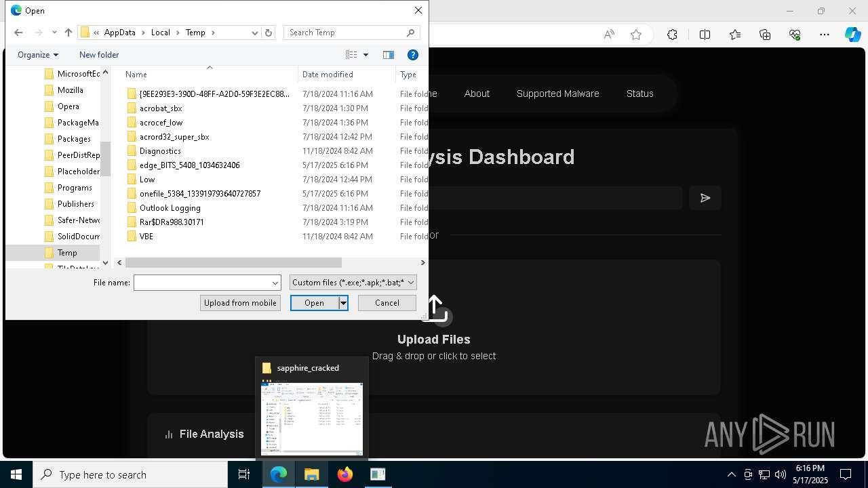Image resolution: width=868 pixels, height=488 pixels.
Task: Open Windows Start menu
Action: (x=16, y=474)
